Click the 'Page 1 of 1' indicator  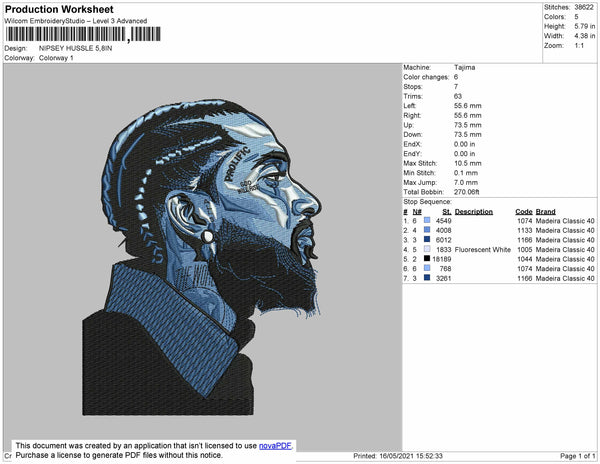click(x=578, y=456)
